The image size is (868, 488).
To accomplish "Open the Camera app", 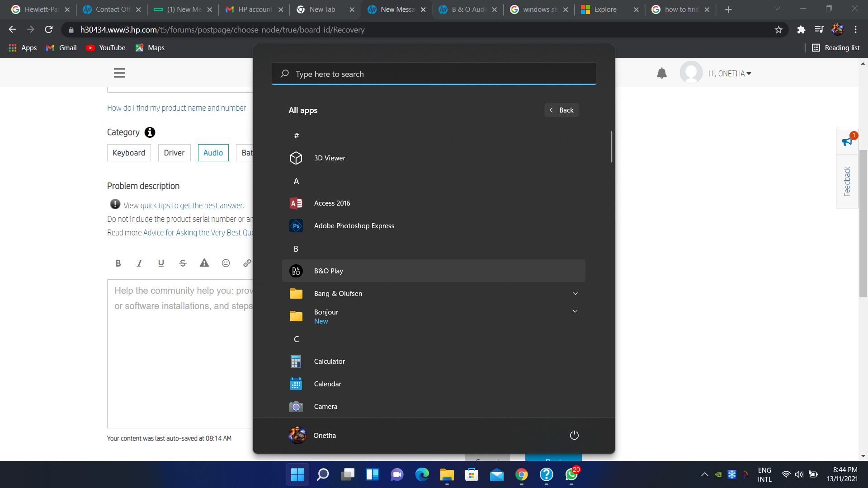I will pos(325,406).
